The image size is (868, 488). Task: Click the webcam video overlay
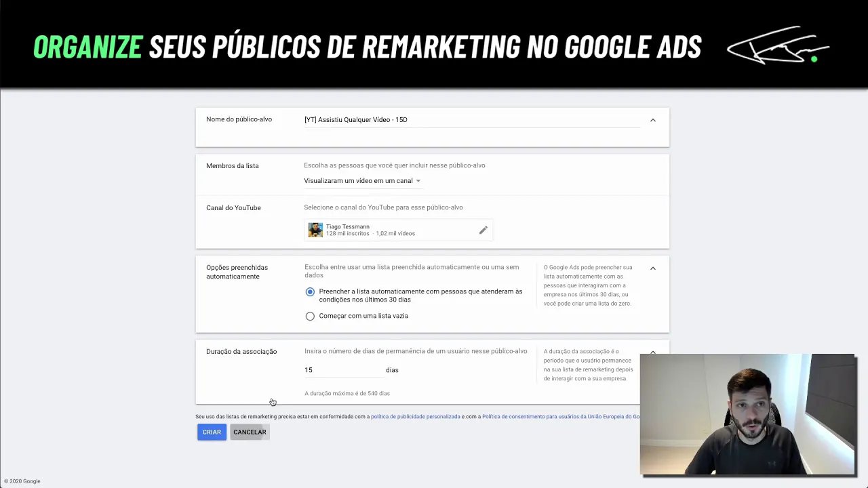[748, 414]
